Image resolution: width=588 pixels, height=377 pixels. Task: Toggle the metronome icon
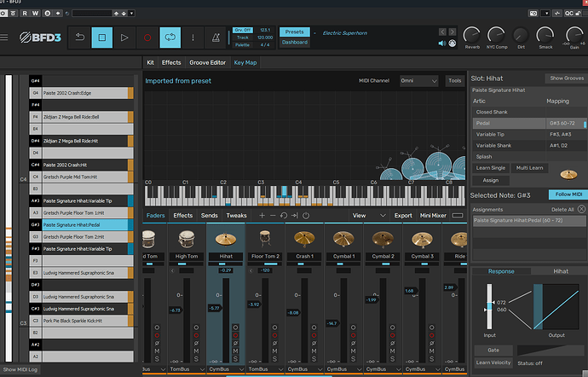click(216, 38)
